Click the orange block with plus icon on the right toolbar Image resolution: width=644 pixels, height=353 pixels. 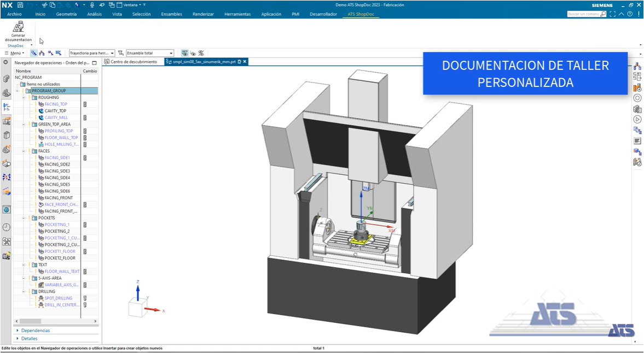tap(637, 87)
